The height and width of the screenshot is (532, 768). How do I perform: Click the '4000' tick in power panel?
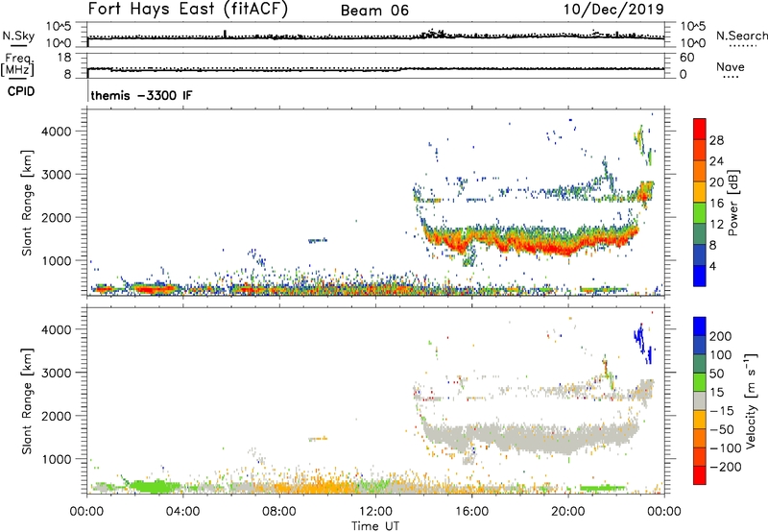[x=57, y=132]
